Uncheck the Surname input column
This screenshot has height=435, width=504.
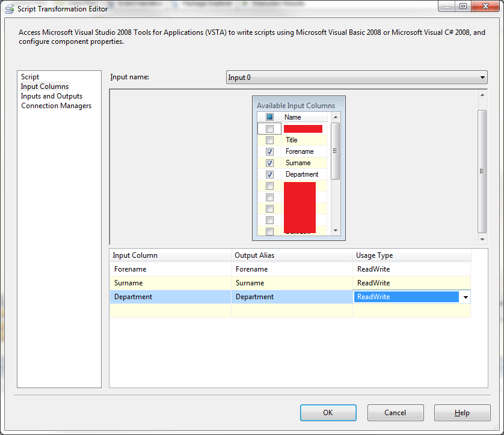269,163
